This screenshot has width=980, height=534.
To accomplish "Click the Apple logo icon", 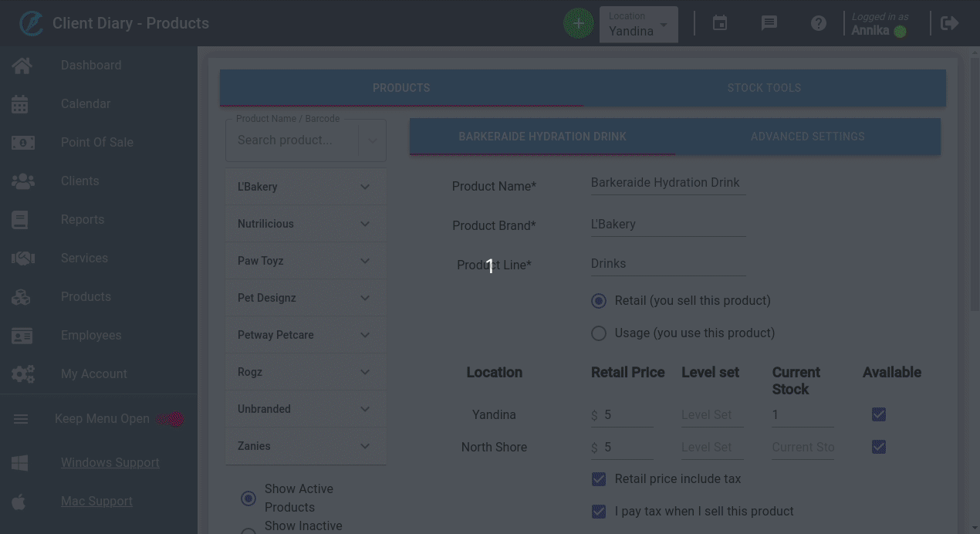I will pyautogui.click(x=19, y=502).
